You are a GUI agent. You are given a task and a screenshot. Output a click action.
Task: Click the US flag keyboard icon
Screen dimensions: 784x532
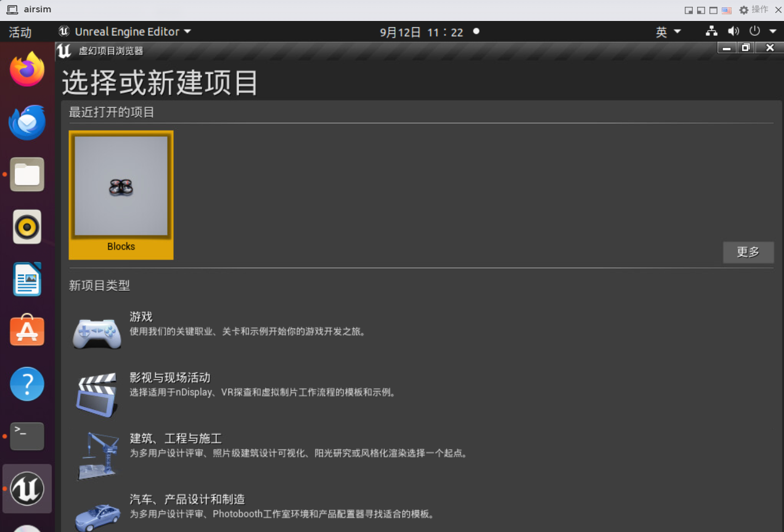727,10
